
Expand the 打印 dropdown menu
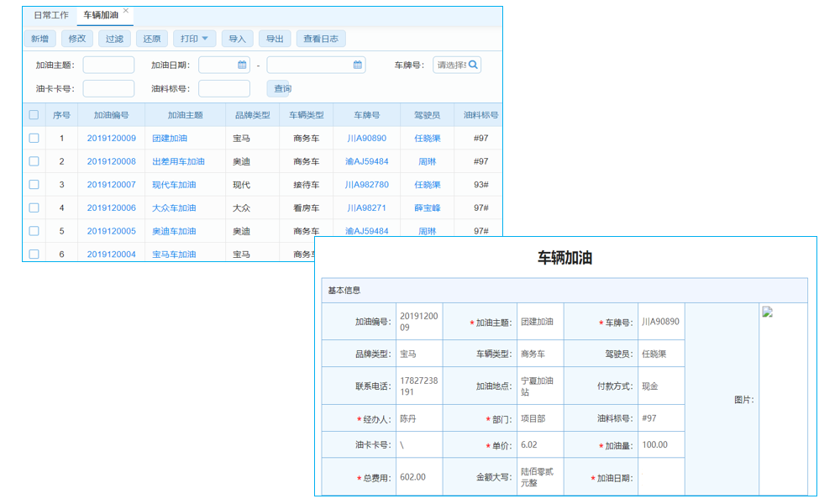coord(204,38)
